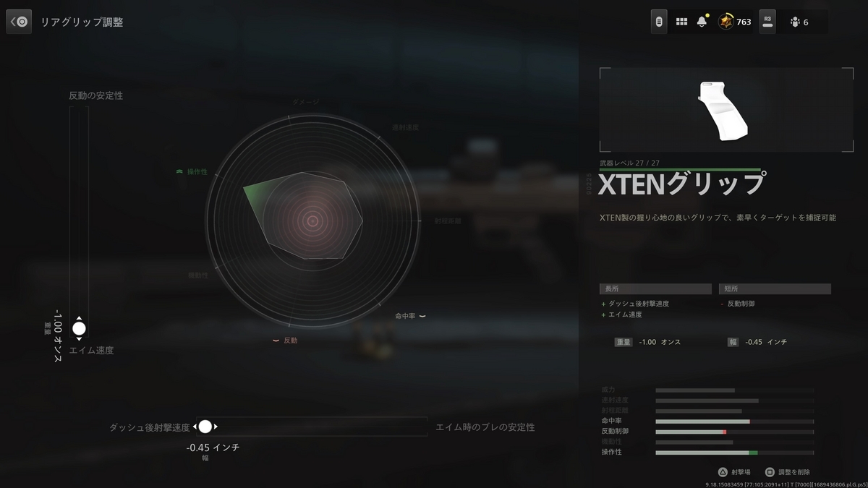Open the notifications bell icon
The width and height of the screenshot is (868, 488).
coord(702,22)
